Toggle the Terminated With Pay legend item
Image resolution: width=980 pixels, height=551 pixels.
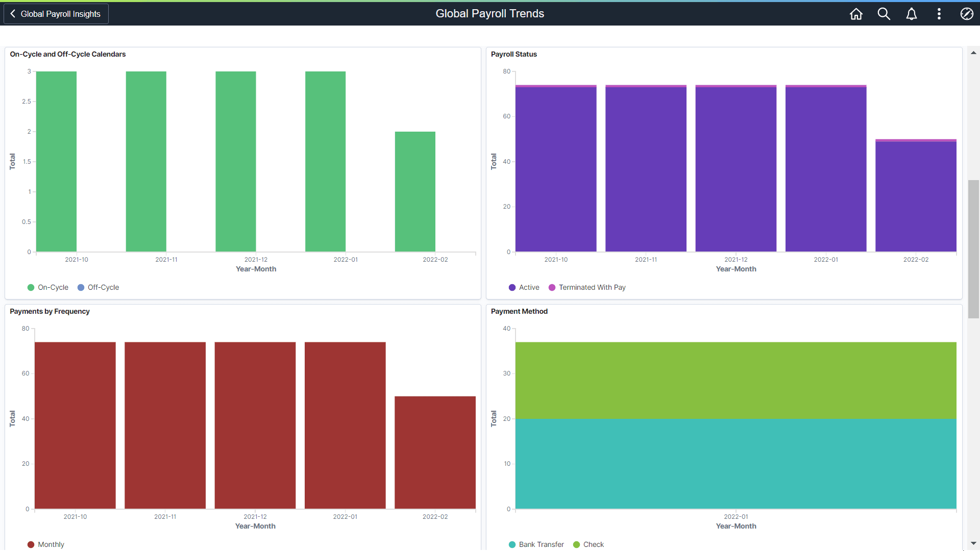click(586, 287)
